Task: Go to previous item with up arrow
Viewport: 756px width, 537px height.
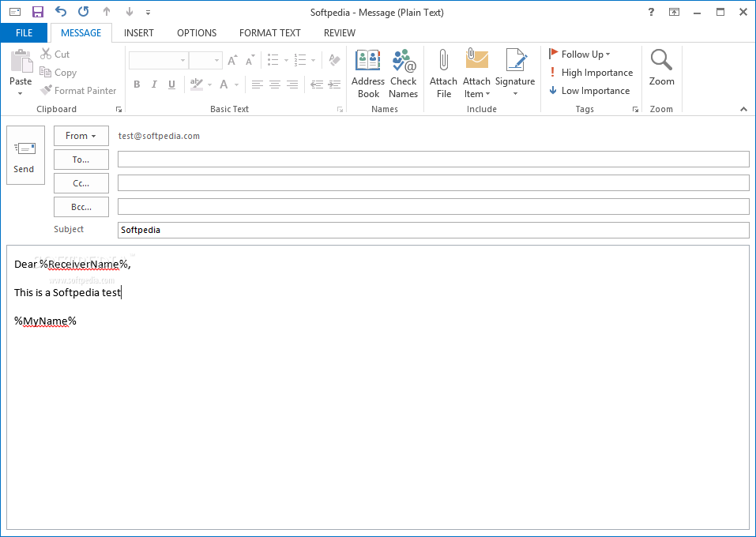Action: (x=107, y=12)
